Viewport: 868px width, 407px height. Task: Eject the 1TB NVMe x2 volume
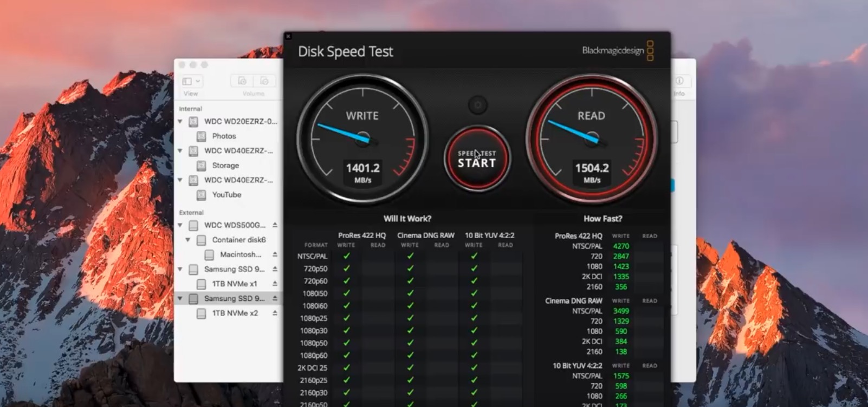275,313
